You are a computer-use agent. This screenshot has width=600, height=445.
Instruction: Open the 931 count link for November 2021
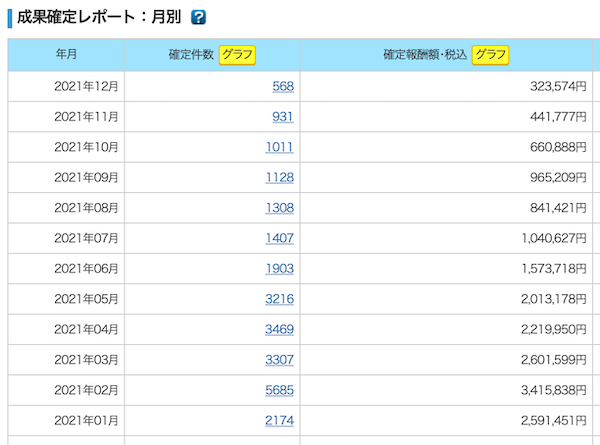[x=283, y=117]
